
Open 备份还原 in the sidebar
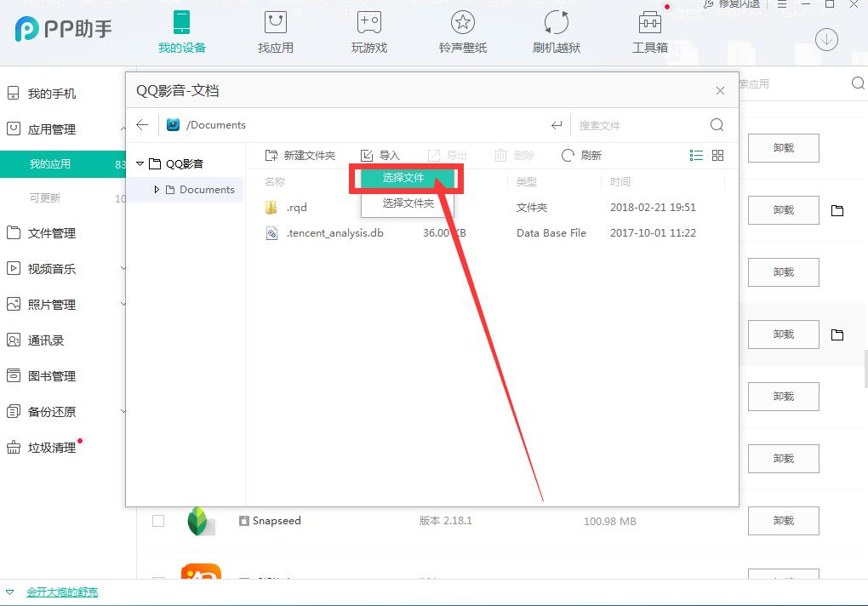[x=51, y=412]
